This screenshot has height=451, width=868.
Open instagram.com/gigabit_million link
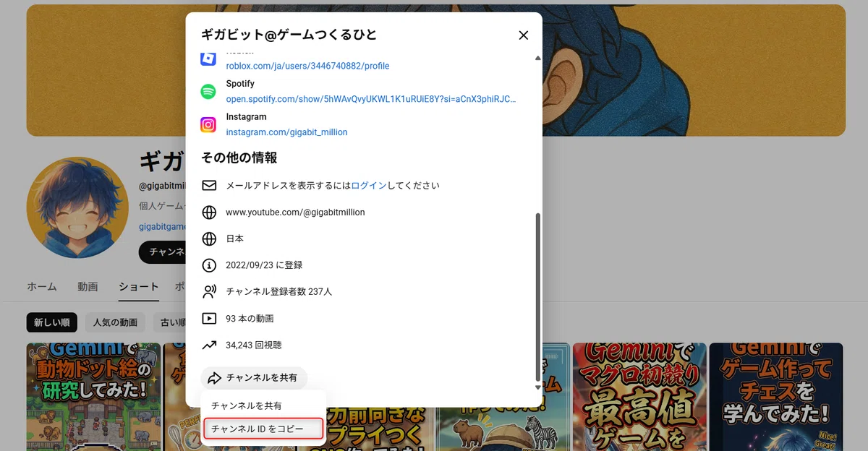286,132
